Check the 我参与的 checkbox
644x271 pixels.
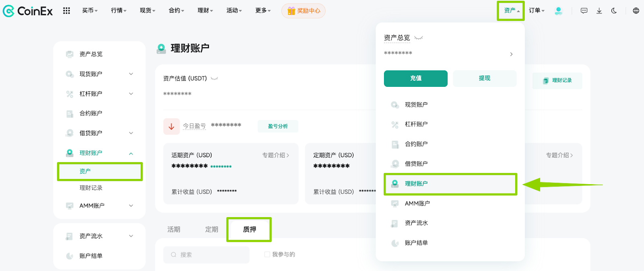click(267, 255)
